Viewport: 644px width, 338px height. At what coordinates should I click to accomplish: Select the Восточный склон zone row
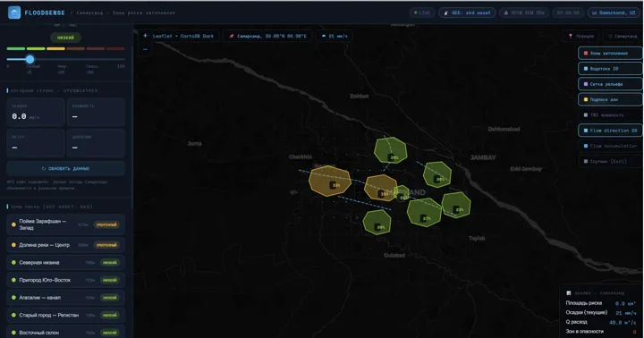coord(65,333)
